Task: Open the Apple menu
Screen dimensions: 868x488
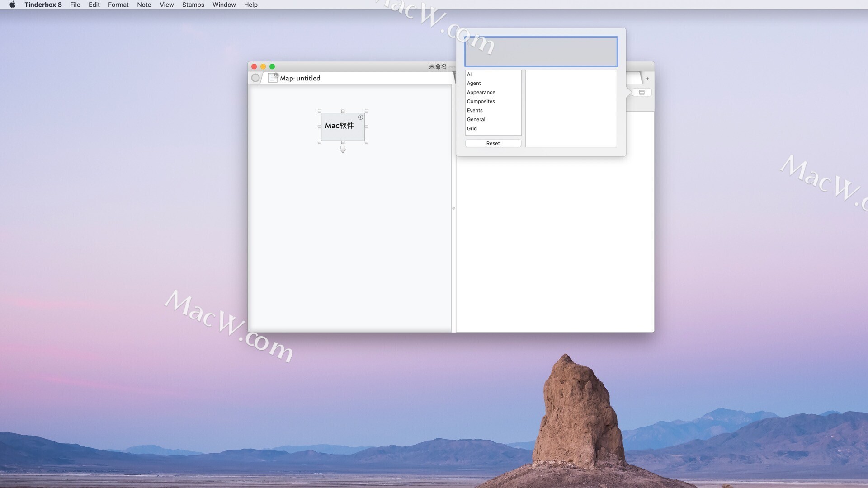Action: click(x=12, y=5)
